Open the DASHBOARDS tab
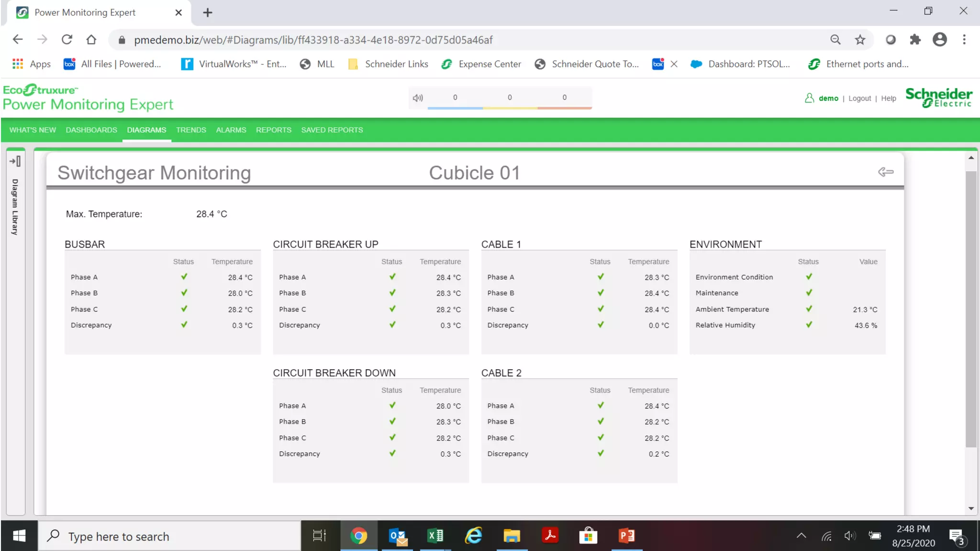The image size is (980, 551). tap(91, 130)
